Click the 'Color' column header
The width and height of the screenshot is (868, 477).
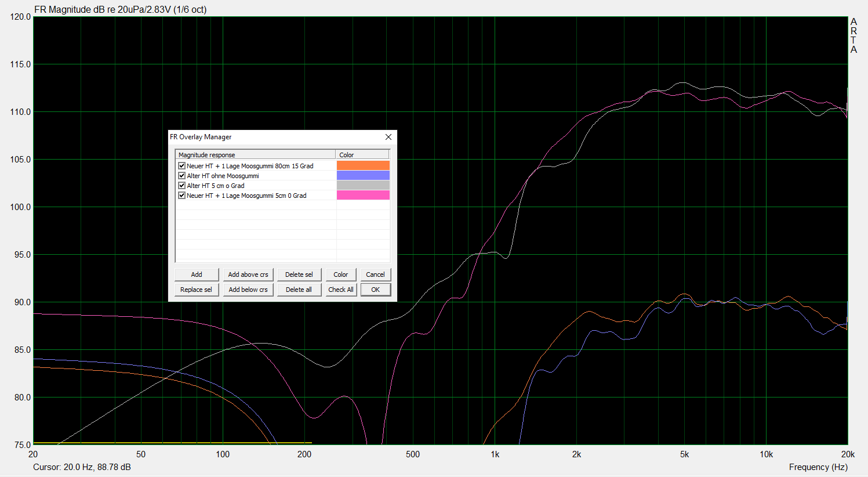(362, 155)
